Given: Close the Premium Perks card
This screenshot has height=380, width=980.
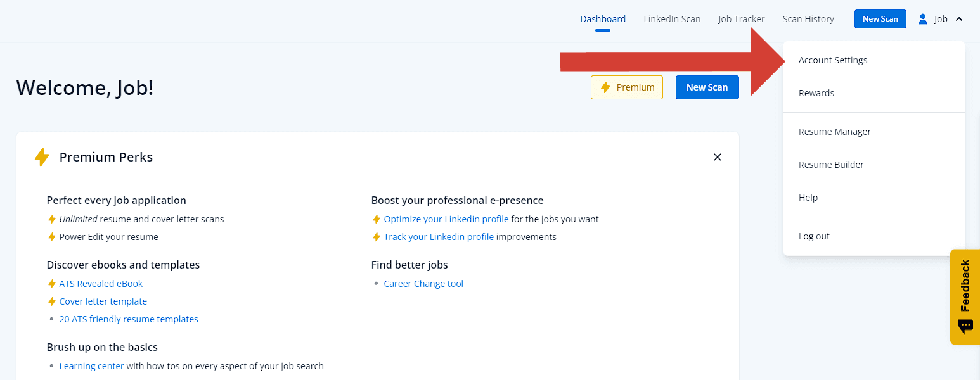Looking at the screenshot, I should click(x=718, y=157).
